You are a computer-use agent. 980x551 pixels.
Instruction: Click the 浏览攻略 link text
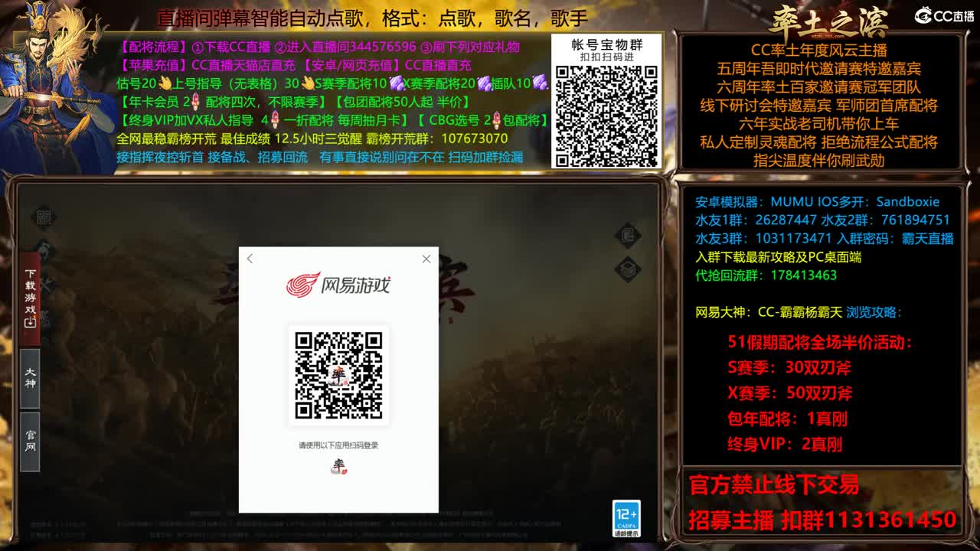[x=874, y=312]
